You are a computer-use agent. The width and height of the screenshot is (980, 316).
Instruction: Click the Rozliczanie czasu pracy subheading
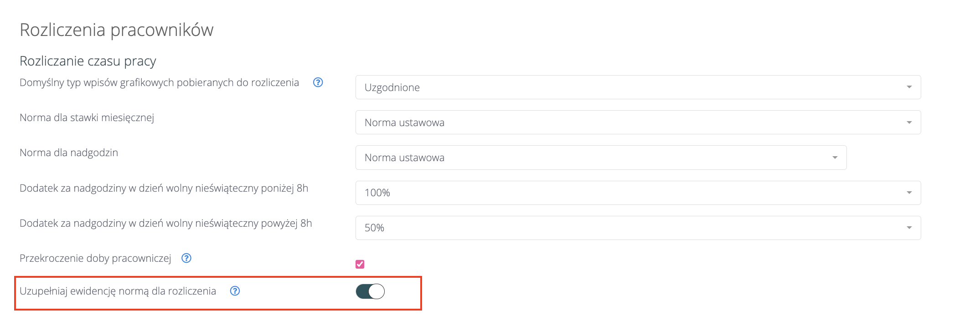click(x=88, y=61)
